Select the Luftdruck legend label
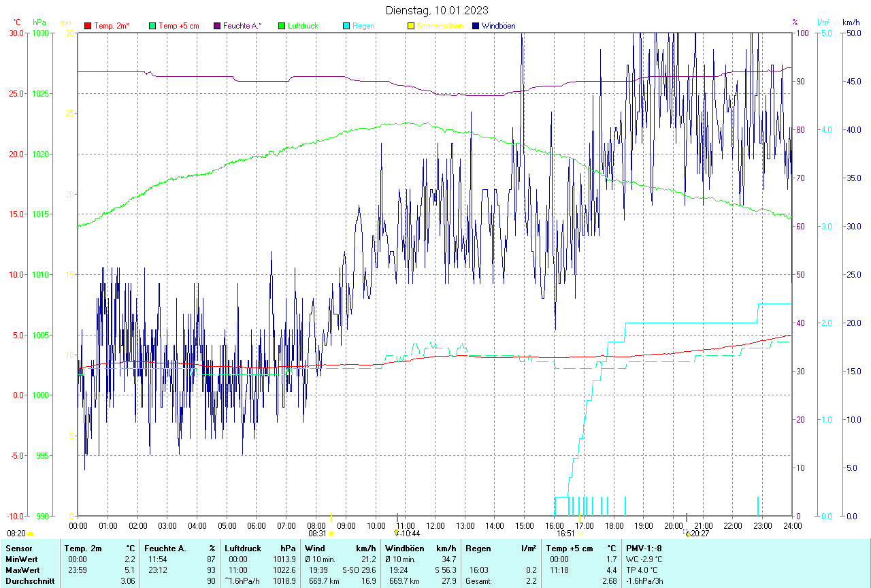Image resolution: width=871 pixels, height=588 pixels. point(303,26)
